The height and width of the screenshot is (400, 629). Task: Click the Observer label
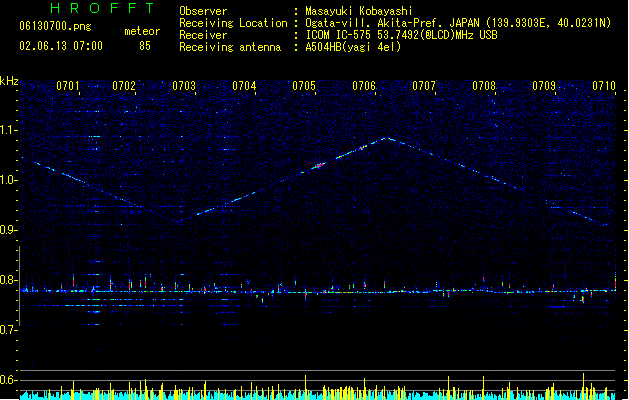[x=203, y=11]
